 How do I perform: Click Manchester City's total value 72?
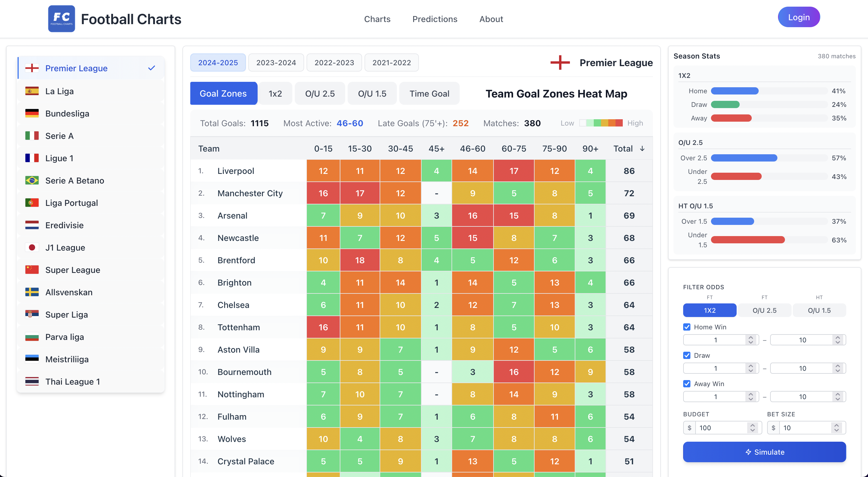pyautogui.click(x=629, y=193)
